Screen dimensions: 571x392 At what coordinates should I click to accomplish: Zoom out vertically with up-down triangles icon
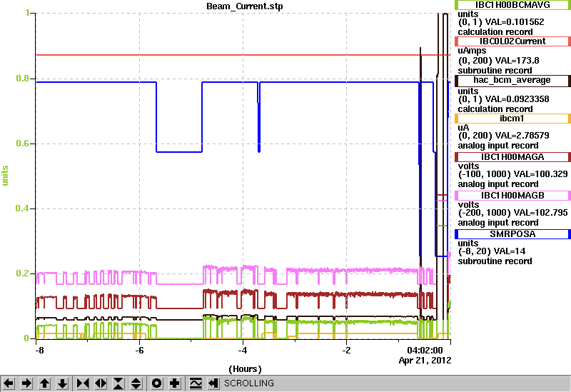(x=136, y=383)
